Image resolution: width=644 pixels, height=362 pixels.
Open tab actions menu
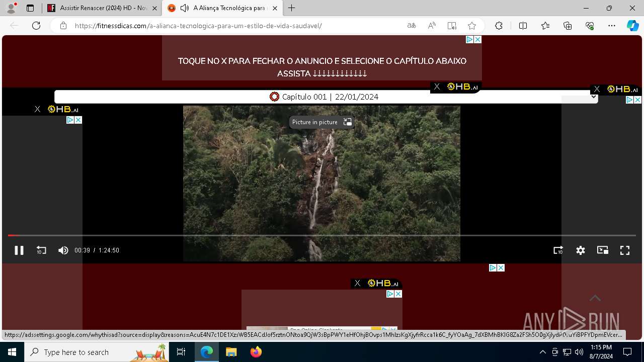pyautogui.click(x=30, y=8)
